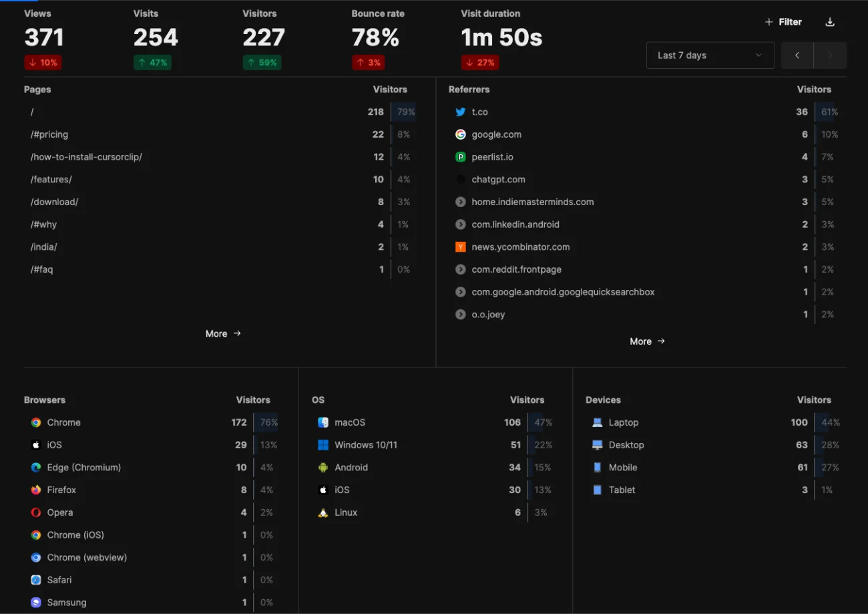The width and height of the screenshot is (868, 614).
Task: Go to the next date period arrow
Action: 830,55
